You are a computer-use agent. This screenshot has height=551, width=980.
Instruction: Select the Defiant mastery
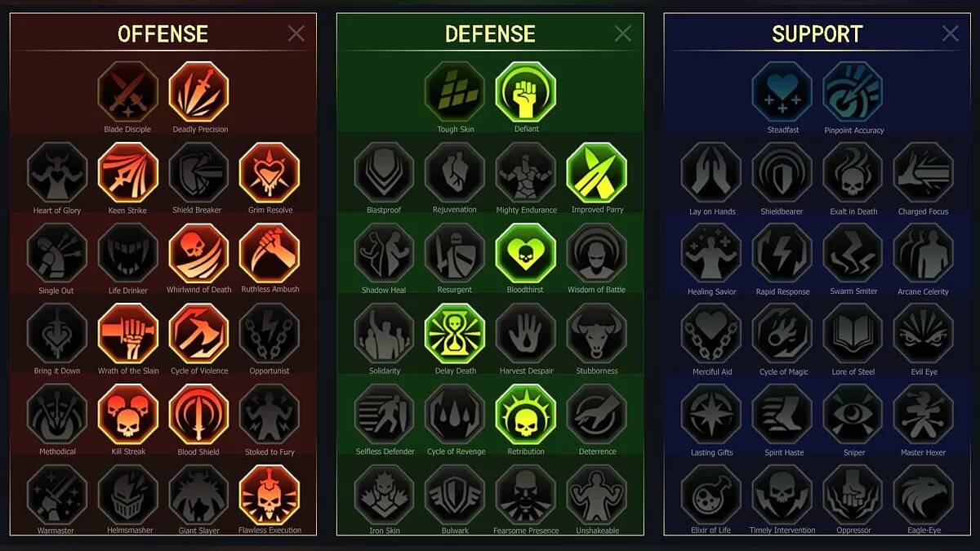pyautogui.click(x=526, y=92)
